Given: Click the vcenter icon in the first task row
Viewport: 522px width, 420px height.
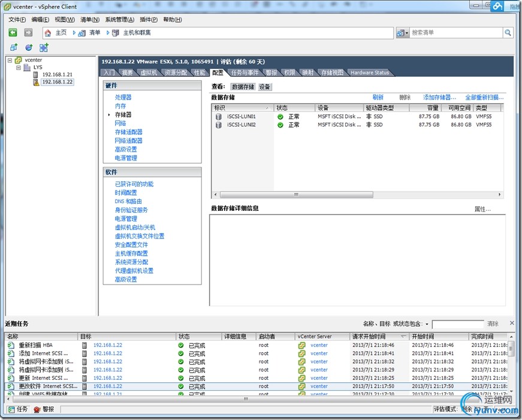Looking at the screenshot, I should (x=302, y=345).
